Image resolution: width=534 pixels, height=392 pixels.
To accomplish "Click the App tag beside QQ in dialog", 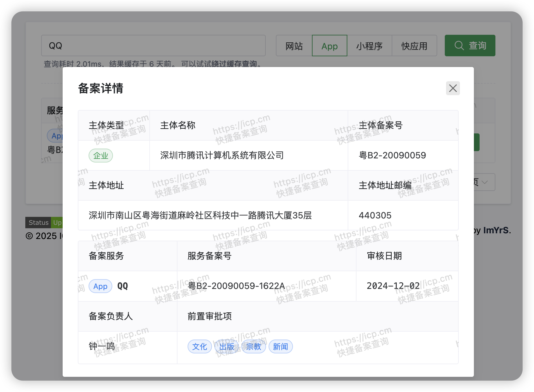I will [100, 286].
